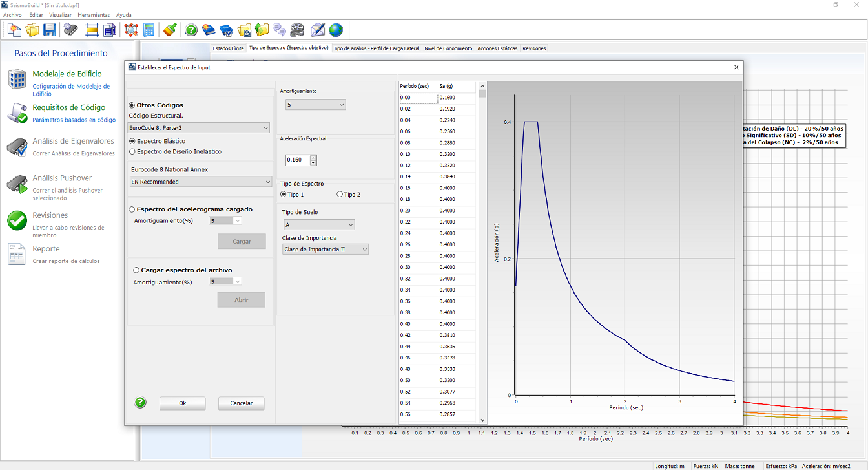This screenshot has width=868, height=470.
Task: Click the chat bubbles forum icon
Action: (x=279, y=30)
